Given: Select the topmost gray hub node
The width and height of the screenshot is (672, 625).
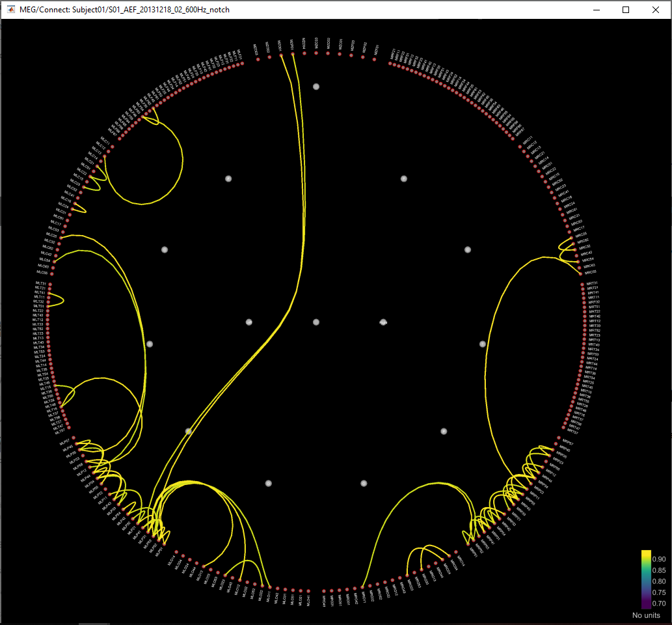Looking at the screenshot, I should pyautogui.click(x=316, y=87).
